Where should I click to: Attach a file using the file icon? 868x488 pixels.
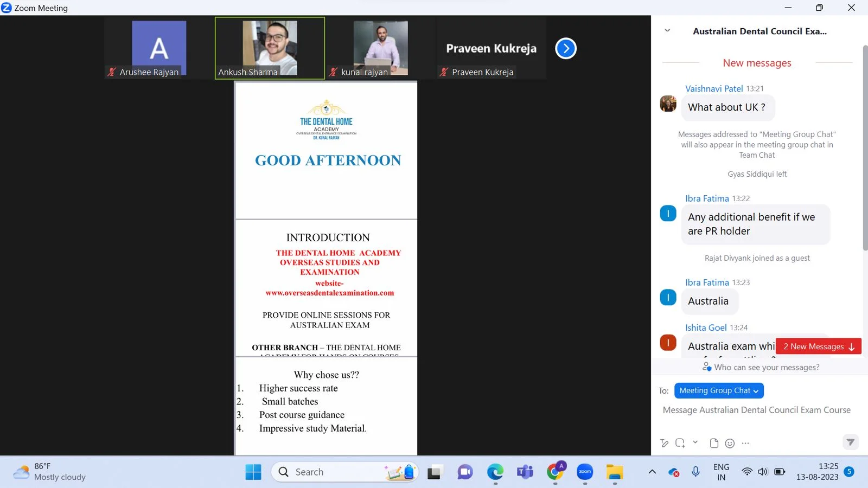(714, 443)
